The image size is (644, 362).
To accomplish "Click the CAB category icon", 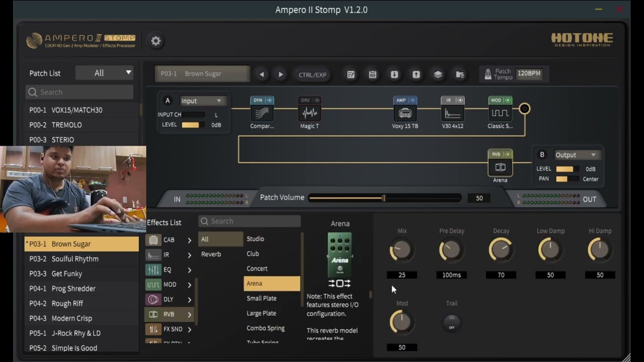I will coord(153,240).
